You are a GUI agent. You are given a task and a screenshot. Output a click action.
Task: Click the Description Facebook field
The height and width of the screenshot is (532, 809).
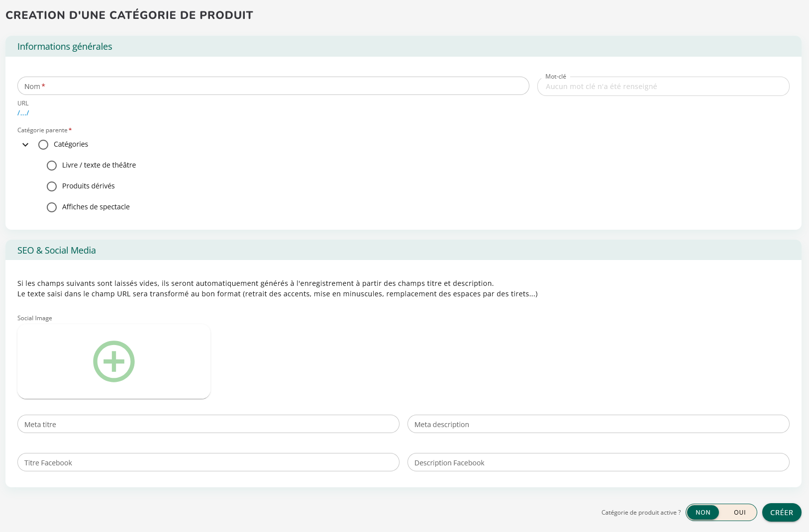pyautogui.click(x=598, y=462)
